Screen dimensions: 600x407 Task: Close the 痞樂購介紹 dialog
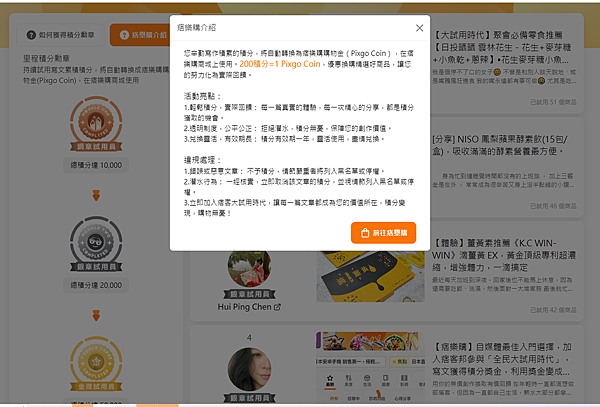[419, 28]
